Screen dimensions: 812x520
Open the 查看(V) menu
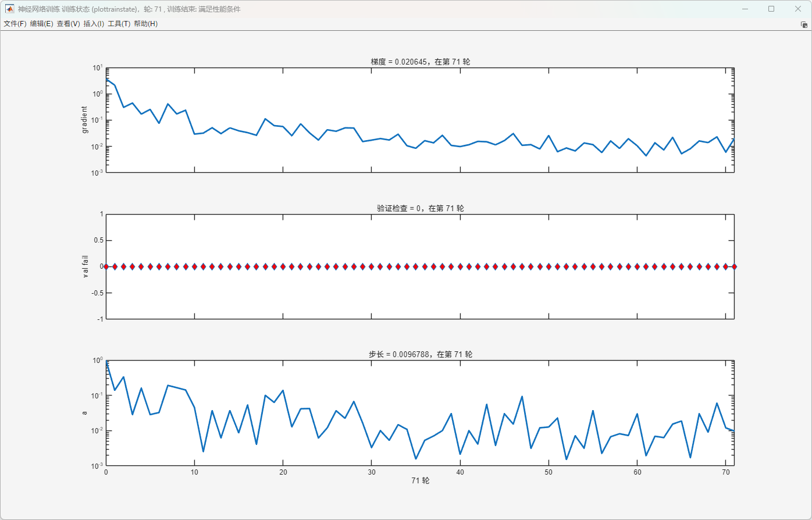pyautogui.click(x=68, y=24)
